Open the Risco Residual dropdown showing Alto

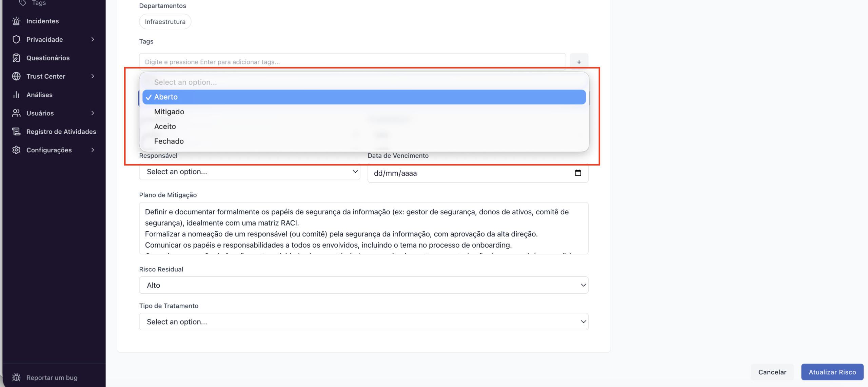coord(363,285)
